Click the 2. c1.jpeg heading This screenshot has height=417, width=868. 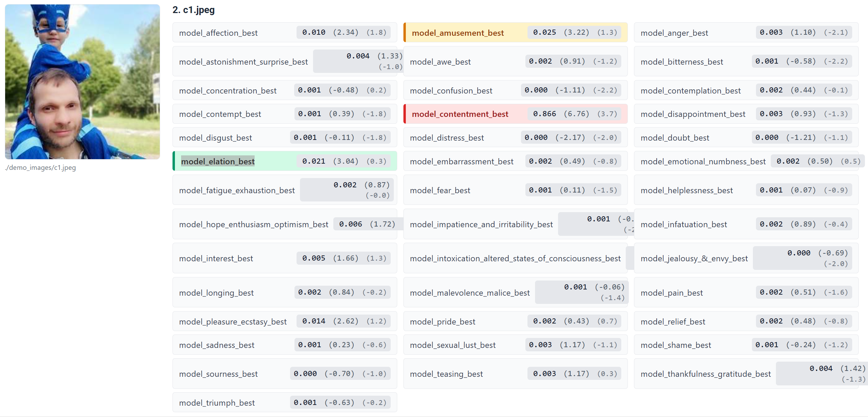pos(193,10)
